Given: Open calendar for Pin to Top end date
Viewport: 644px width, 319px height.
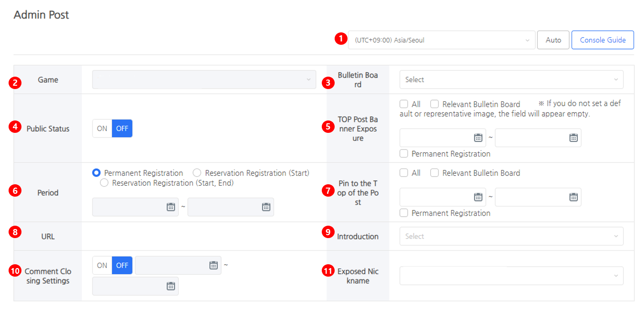Looking at the screenshot, I should tap(573, 197).
